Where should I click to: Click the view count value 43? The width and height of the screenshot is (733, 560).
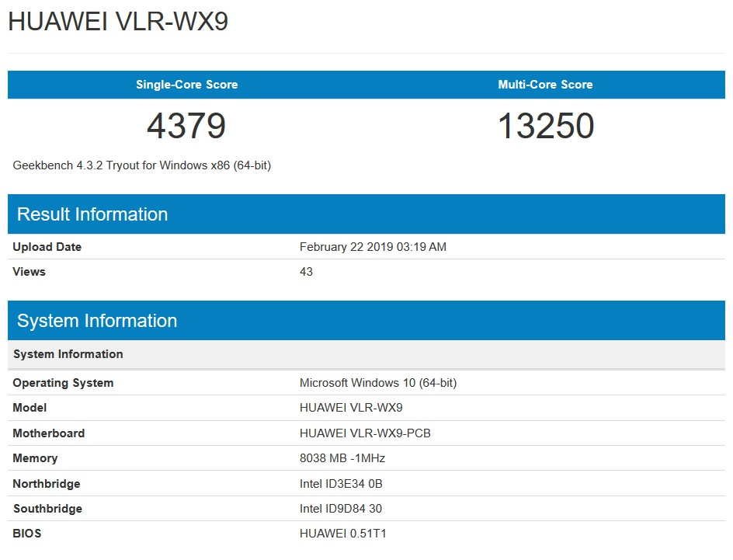click(305, 271)
